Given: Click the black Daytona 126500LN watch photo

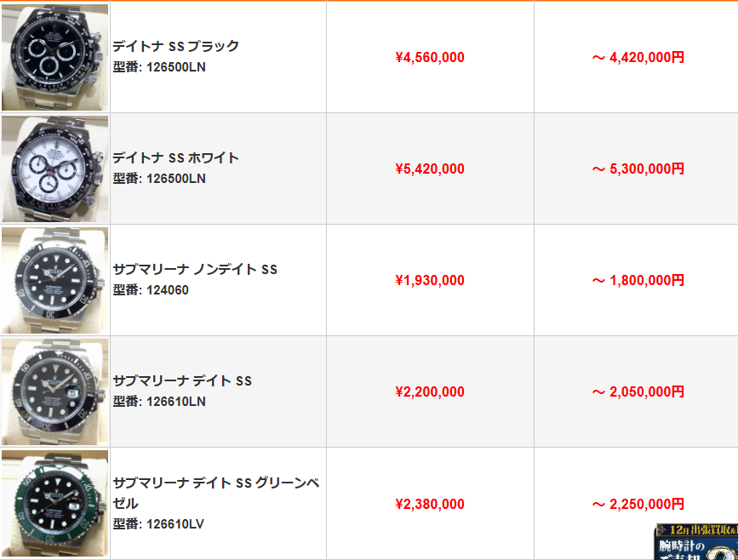Looking at the screenshot, I should [55, 57].
